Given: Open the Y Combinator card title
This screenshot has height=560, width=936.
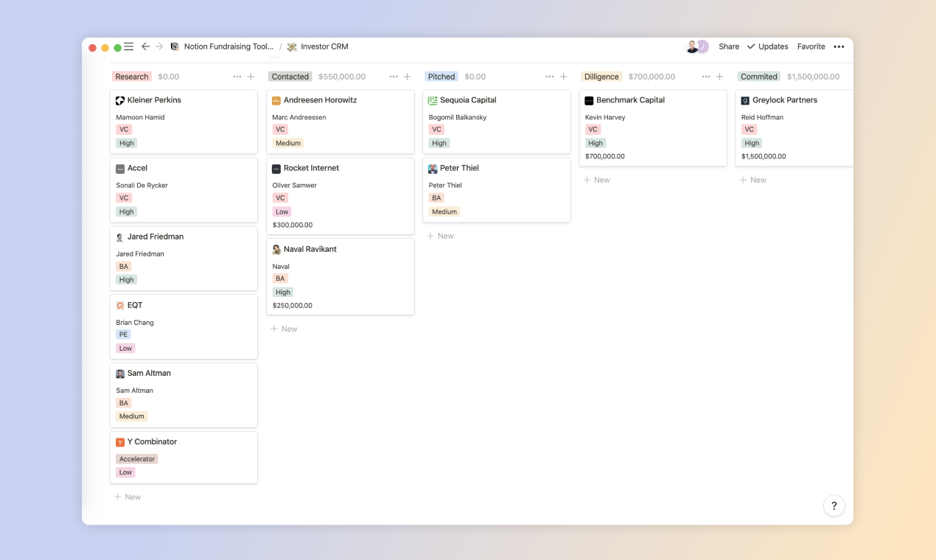Looking at the screenshot, I should coord(152,442).
